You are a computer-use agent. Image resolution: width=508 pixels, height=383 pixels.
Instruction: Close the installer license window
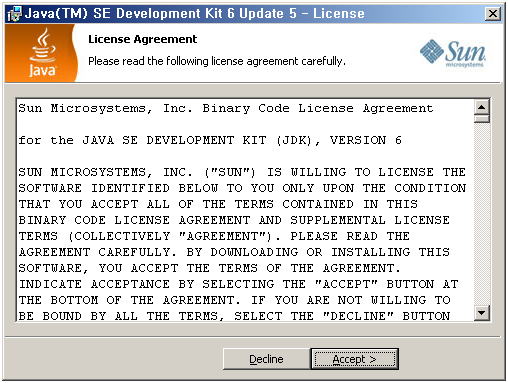pyautogui.click(x=493, y=14)
